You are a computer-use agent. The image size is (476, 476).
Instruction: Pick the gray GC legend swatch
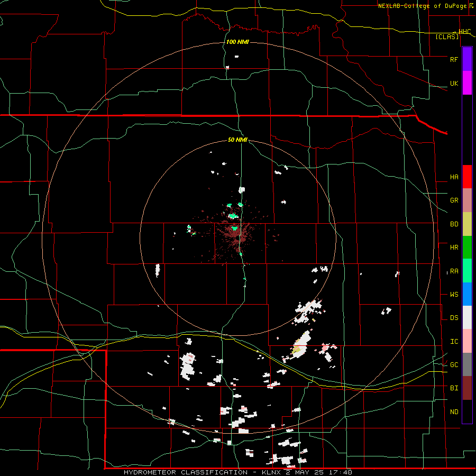(467, 364)
